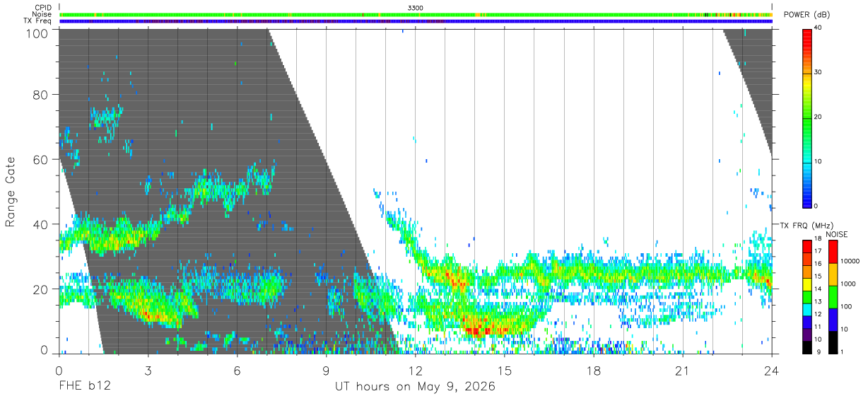Screen dimensions: 868x401
Task: Click the NOISE color bar
Action: tap(833, 296)
